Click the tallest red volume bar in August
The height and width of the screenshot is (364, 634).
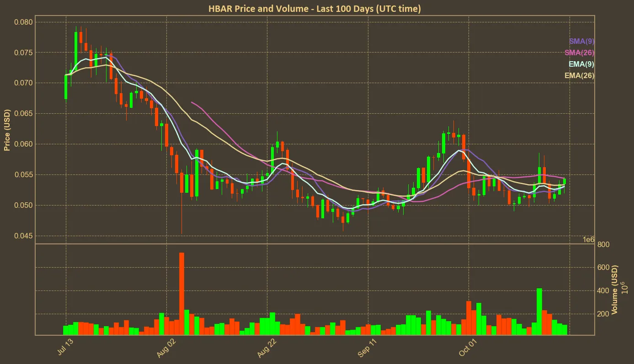181,294
